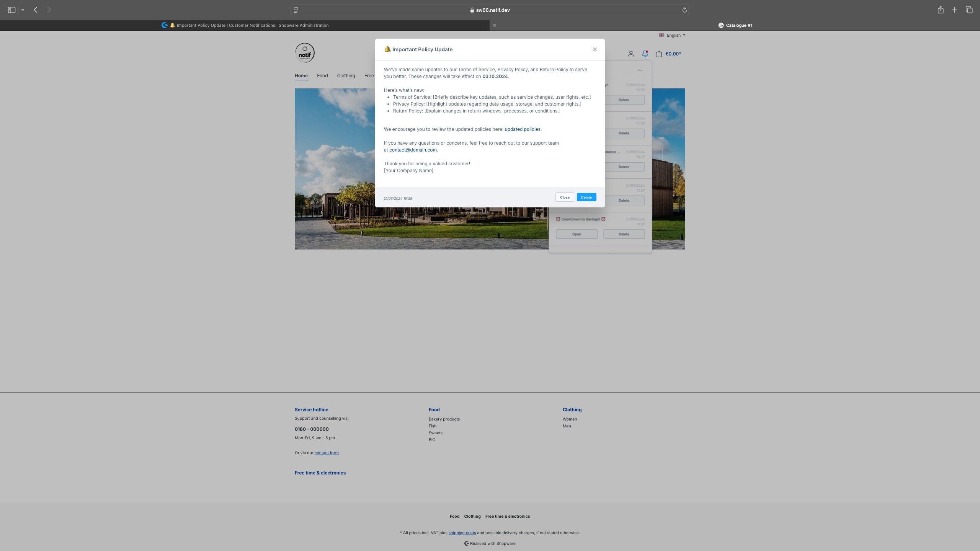
Task: Open the shopping cart bag icon
Action: click(658, 54)
